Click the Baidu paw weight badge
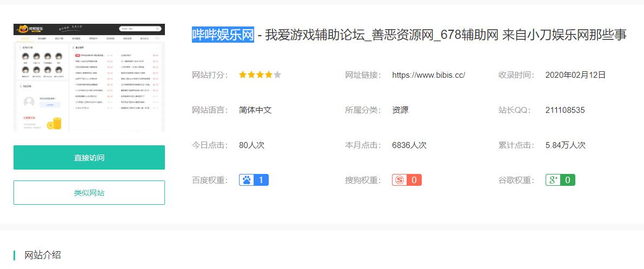 click(254, 180)
